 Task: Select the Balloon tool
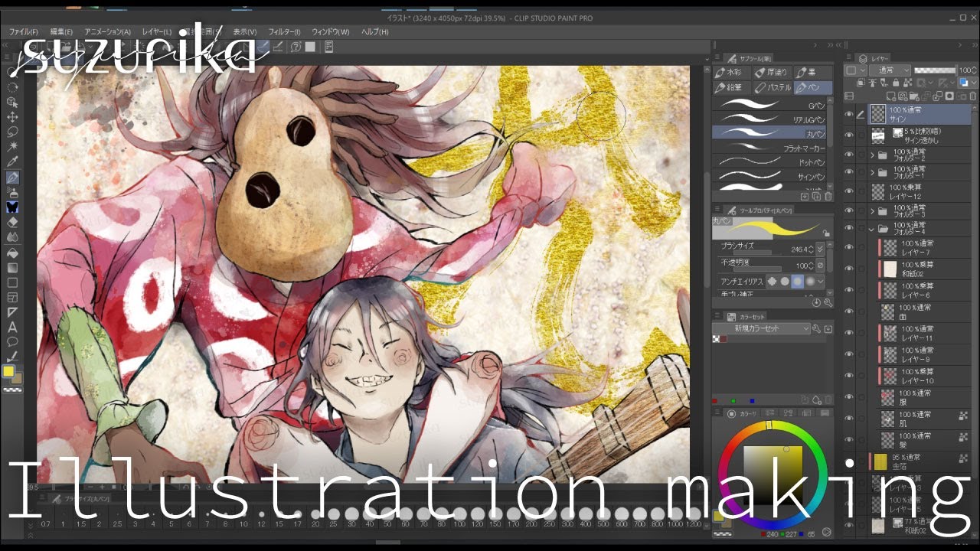(12, 342)
